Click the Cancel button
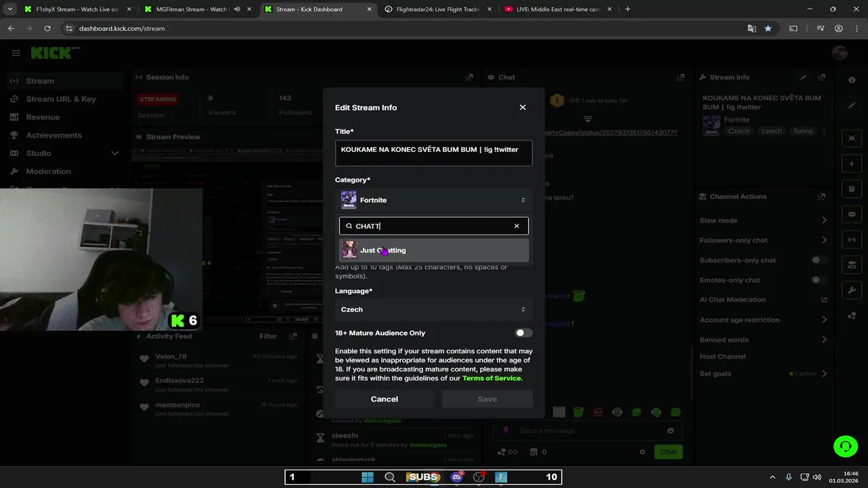Screen dimensions: 868x488 pyautogui.click(x=384, y=399)
